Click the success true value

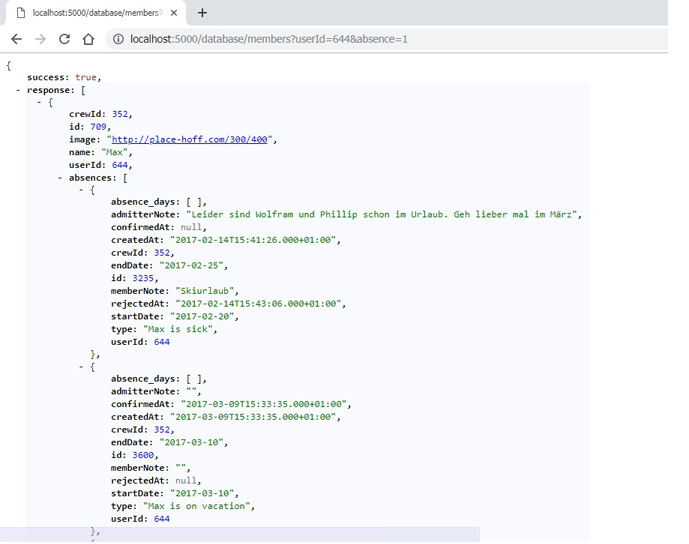click(x=86, y=77)
